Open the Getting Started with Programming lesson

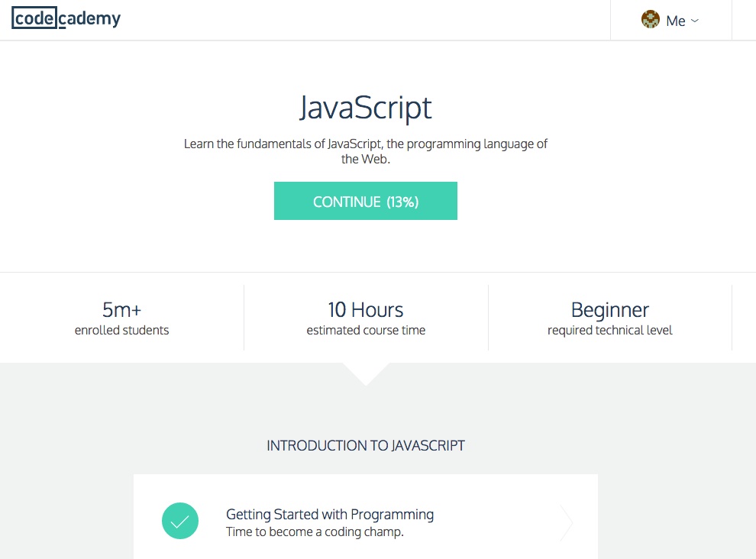(x=330, y=514)
